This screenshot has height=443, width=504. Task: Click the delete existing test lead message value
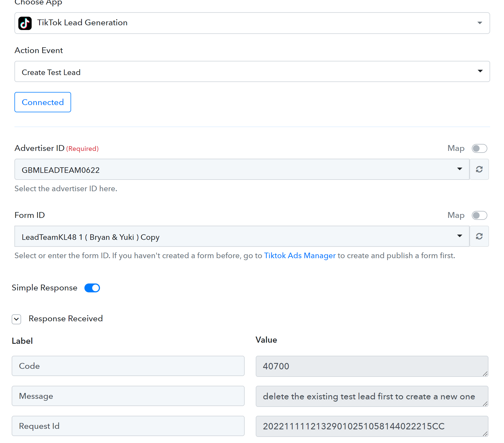click(372, 396)
